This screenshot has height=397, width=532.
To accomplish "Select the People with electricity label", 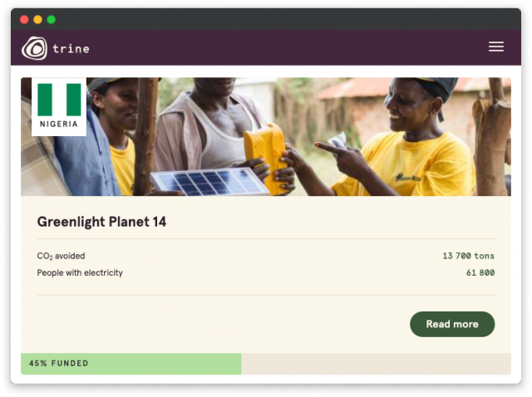I will (80, 273).
